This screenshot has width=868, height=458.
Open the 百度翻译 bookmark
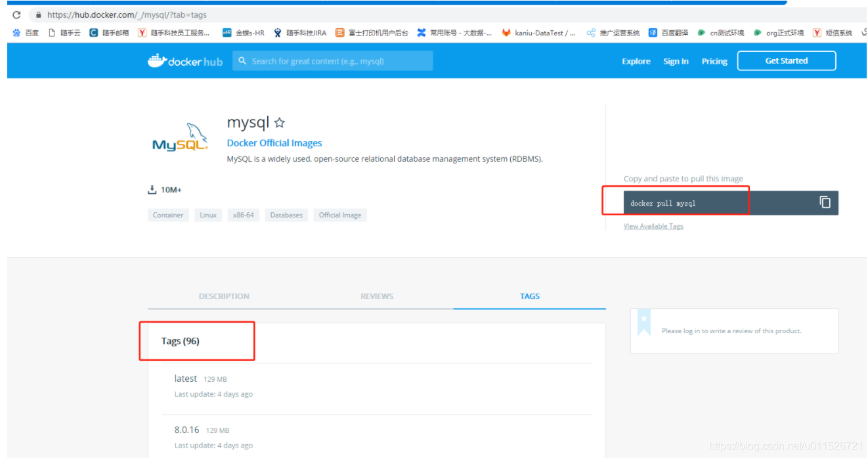pos(668,33)
